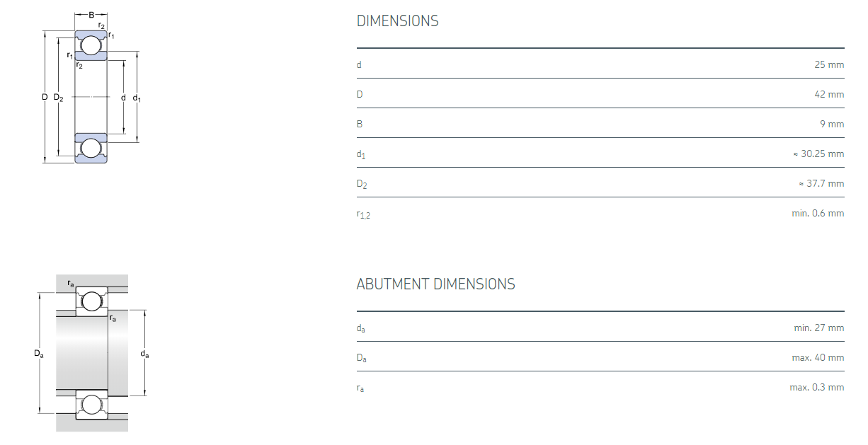This screenshot has width=868, height=445.
Task: Select the 25 mm bore diameter value
Action: click(x=829, y=64)
